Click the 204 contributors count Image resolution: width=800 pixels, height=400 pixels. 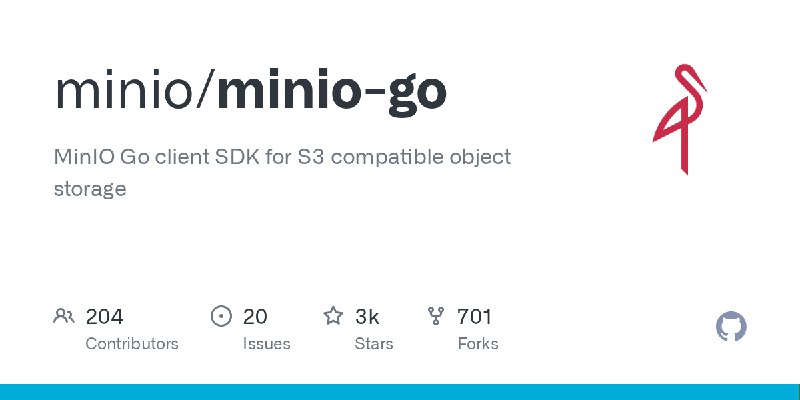tap(104, 317)
